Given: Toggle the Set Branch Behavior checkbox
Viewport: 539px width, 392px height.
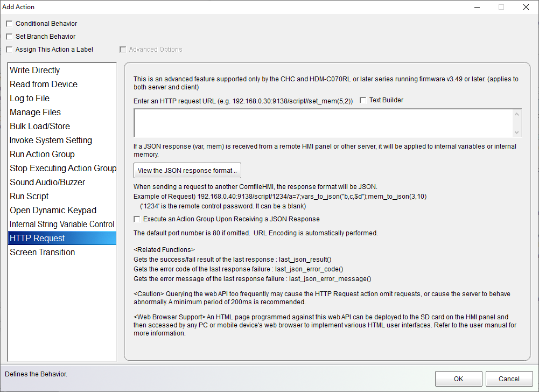Looking at the screenshot, I should pos(9,37).
